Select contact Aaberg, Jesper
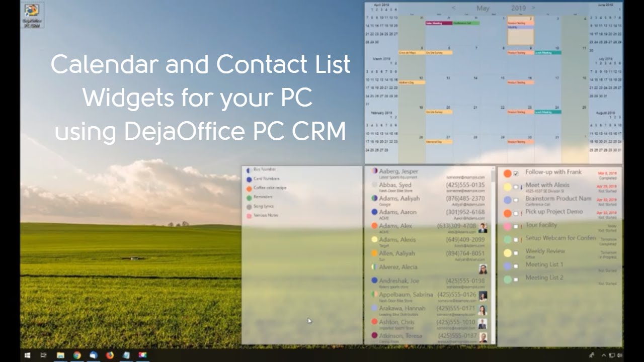Viewport: 644px width, 362px height. (399, 171)
